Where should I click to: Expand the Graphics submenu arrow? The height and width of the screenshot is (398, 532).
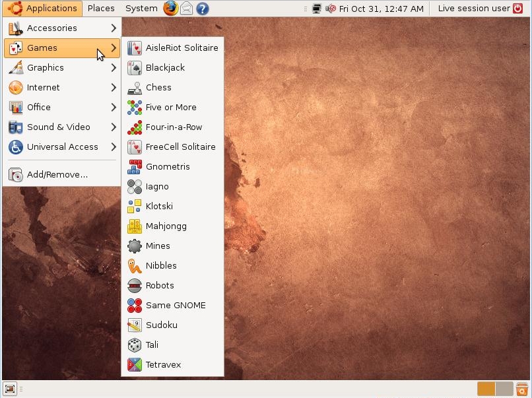pyautogui.click(x=114, y=68)
